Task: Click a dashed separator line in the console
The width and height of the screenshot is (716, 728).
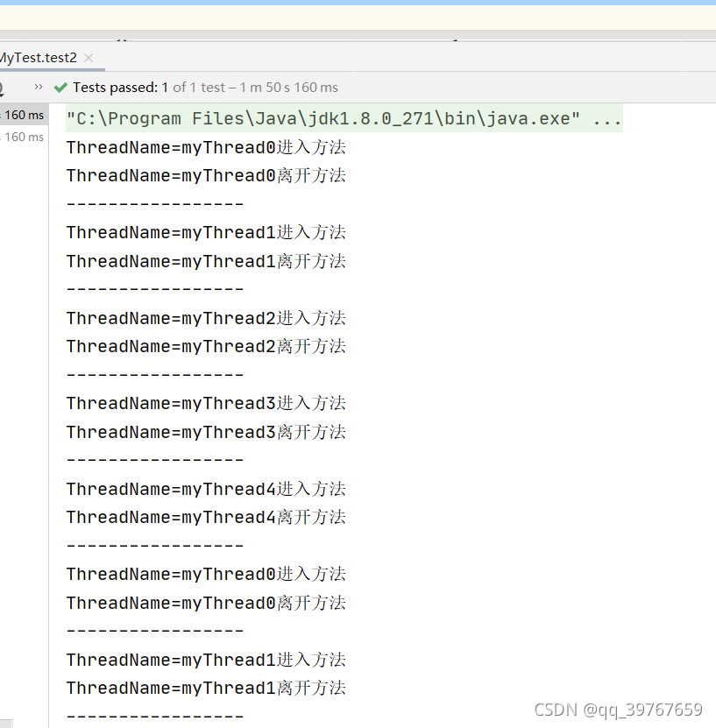Action: (154, 203)
